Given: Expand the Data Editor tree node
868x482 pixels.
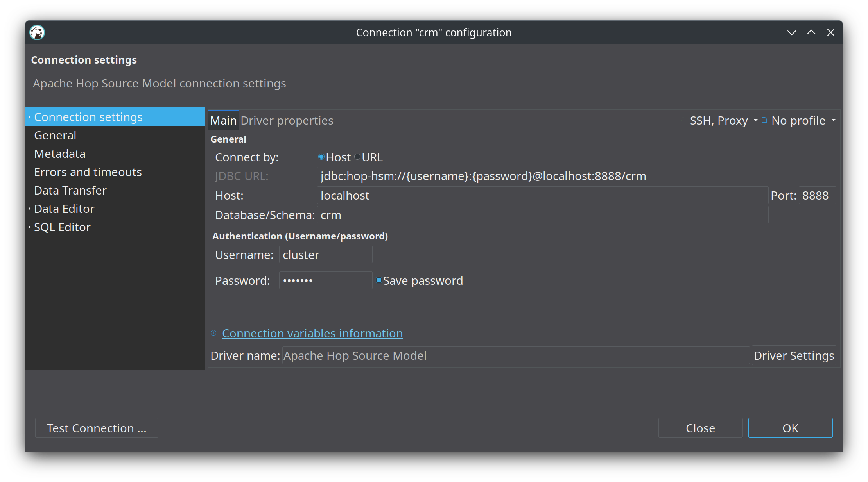Looking at the screenshot, I should [29, 209].
